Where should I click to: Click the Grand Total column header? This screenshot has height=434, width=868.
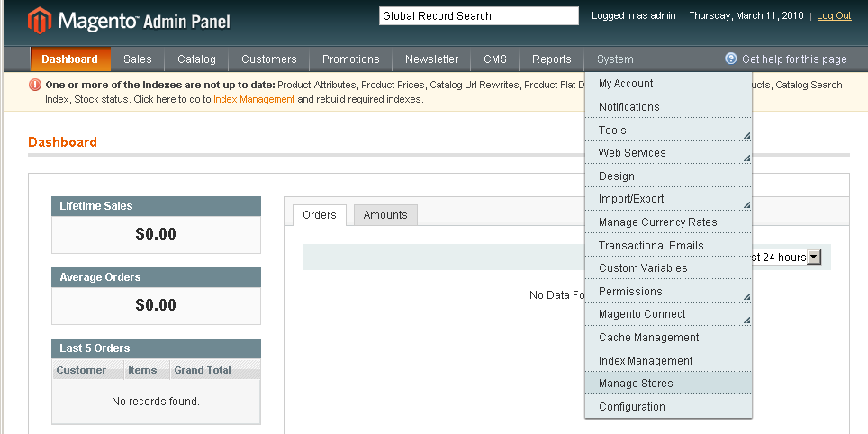click(215, 370)
